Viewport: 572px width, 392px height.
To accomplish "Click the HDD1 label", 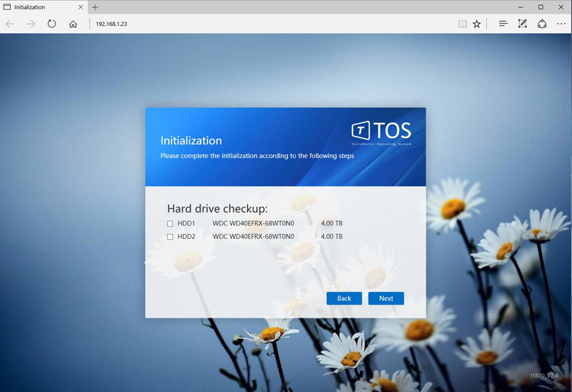I will coord(186,223).
